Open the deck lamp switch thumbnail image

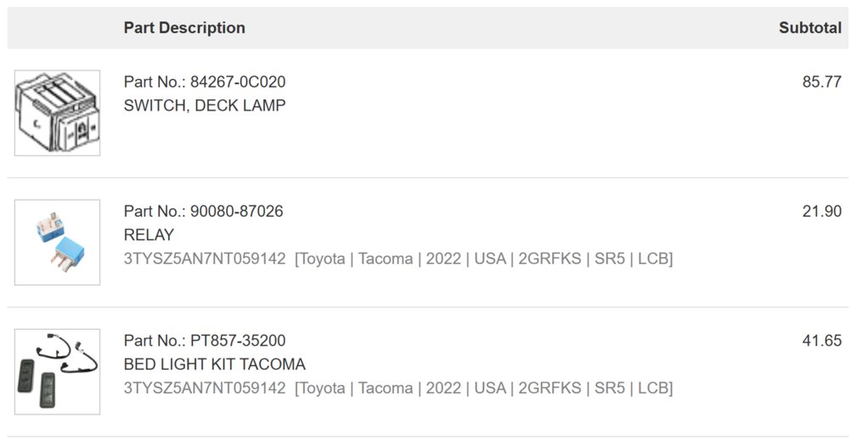click(57, 113)
